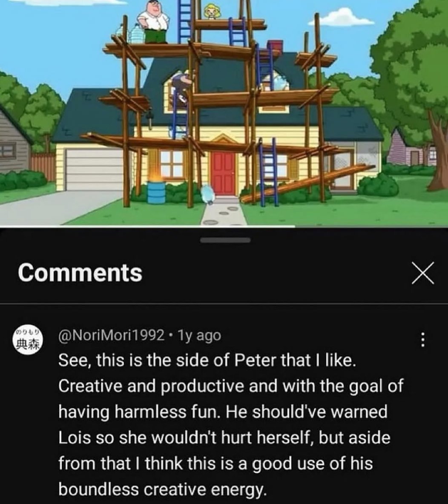The image size is (448, 504).
Task: Tap the drag handle above Comments
Action: (225, 240)
